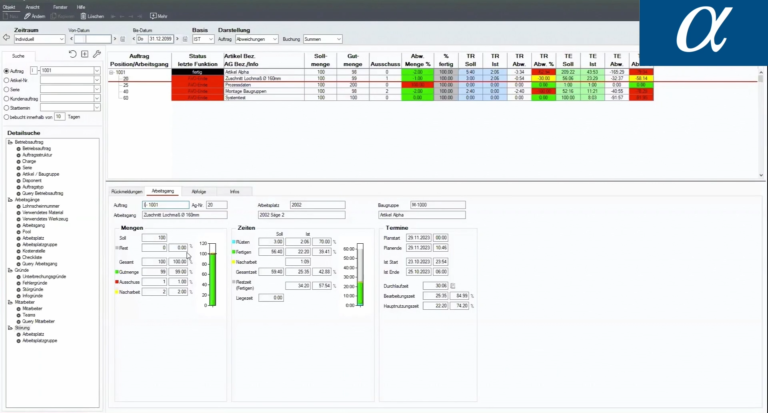768x413 pixels.
Task: Click the reset search circular arrow icon
Action: point(71,53)
